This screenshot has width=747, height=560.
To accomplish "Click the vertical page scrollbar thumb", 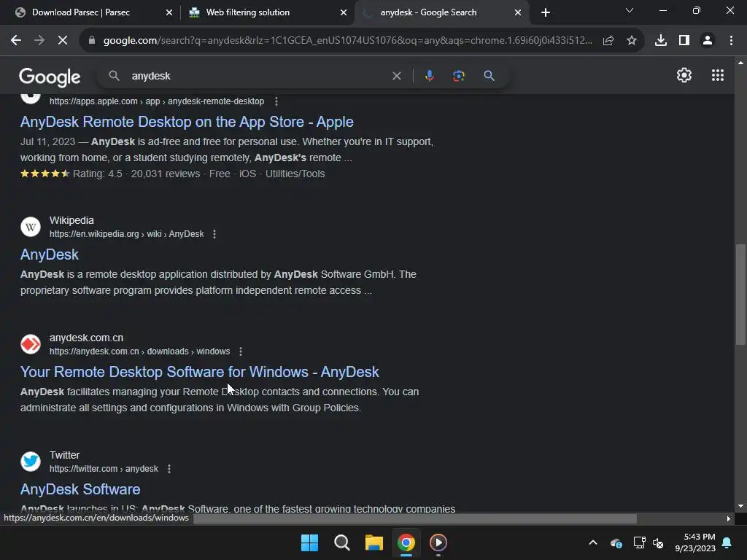I will coord(740,294).
